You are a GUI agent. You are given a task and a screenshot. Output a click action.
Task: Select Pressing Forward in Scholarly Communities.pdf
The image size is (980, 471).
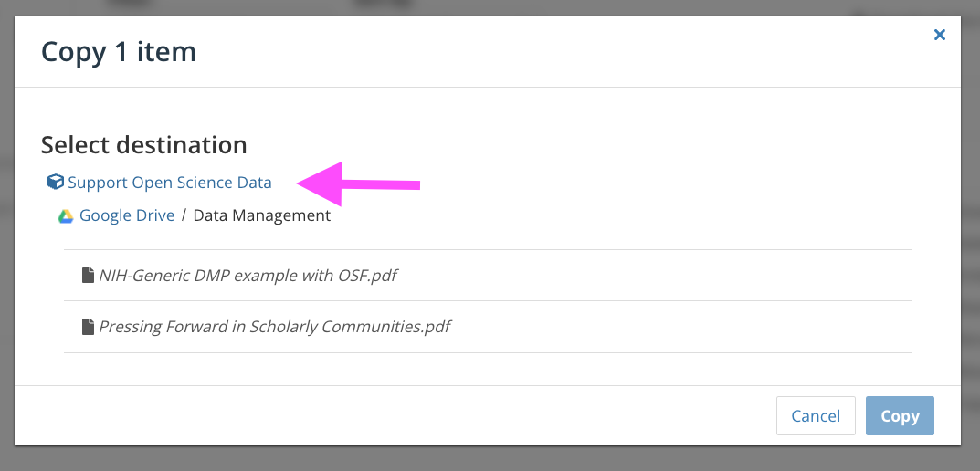(274, 326)
